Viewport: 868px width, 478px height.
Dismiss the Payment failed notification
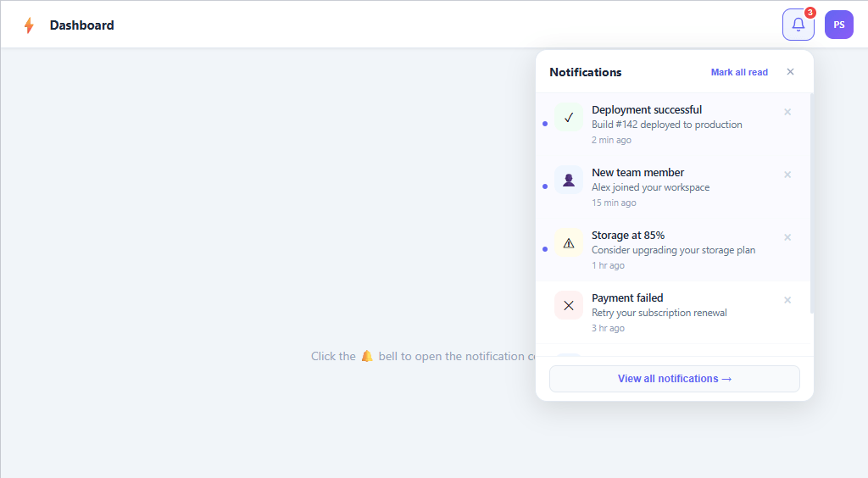[x=787, y=300]
